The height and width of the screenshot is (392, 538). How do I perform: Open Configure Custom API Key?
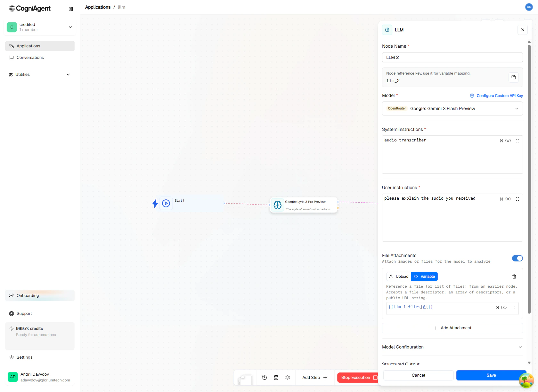(x=496, y=96)
